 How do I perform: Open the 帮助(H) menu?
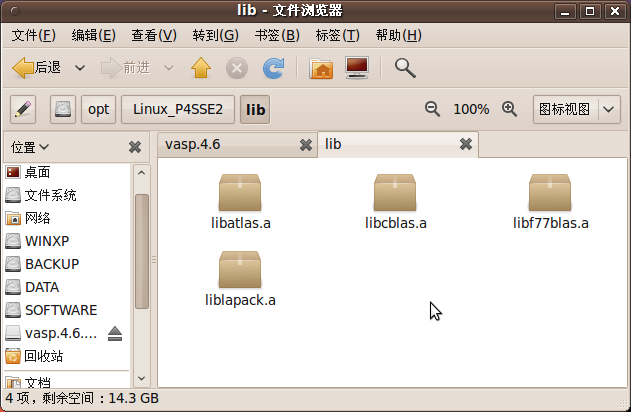click(x=398, y=35)
